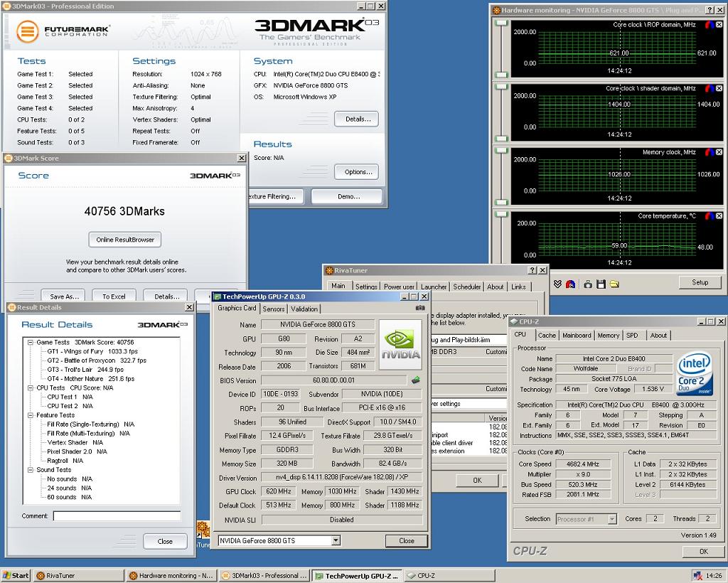Collapse the CPU Tests tree node

point(30,387)
